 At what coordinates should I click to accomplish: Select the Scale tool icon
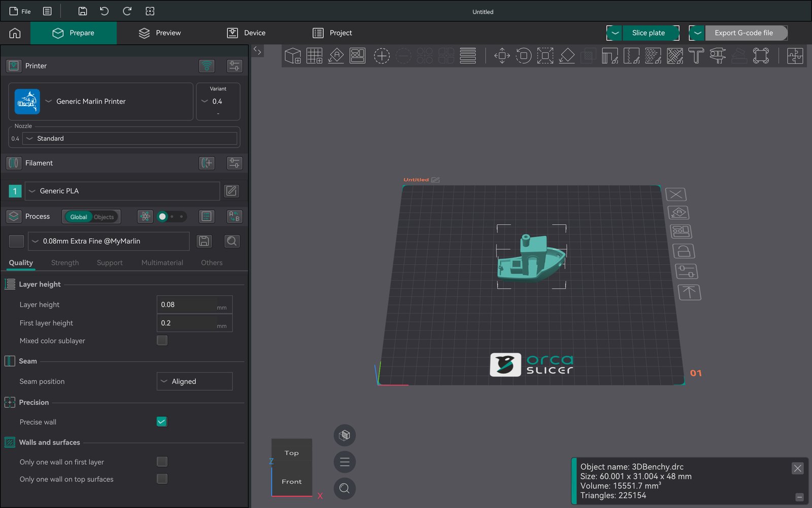tap(545, 55)
